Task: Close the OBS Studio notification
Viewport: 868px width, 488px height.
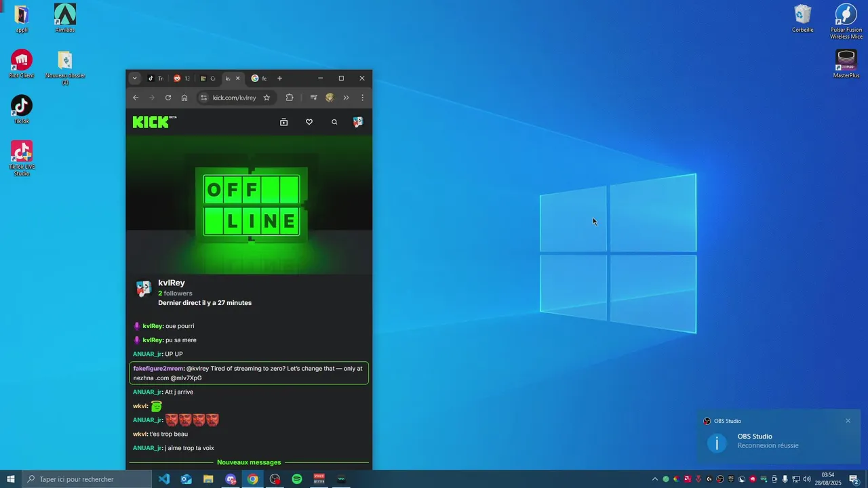Action: pyautogui.click(x=848, y=421)
